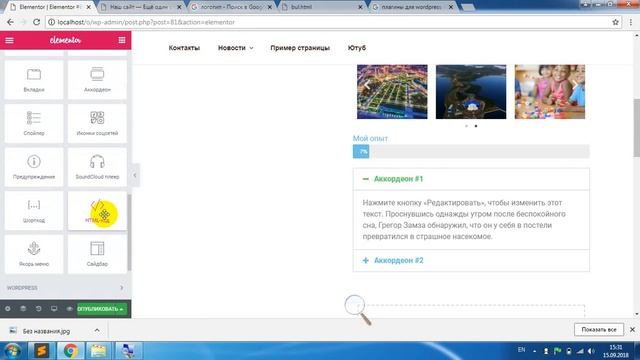Image resolution: width=640 pixels, height=360 pixels.
Task: Close the downloads bar
Action: [632, 329]
